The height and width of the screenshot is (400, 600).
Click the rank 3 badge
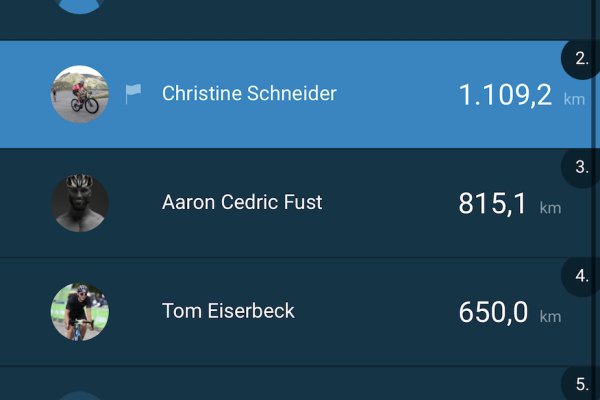click(x=582, y=168)
